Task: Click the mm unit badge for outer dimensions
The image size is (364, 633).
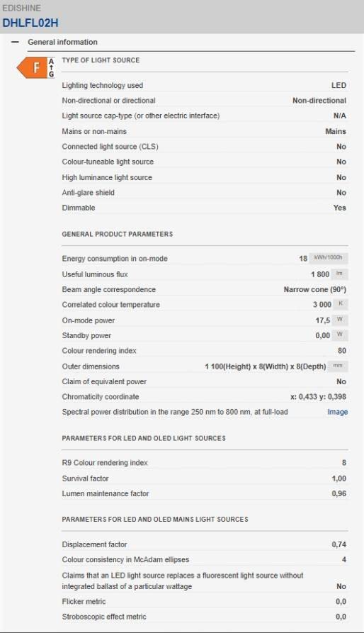Action: coord(338,366)
